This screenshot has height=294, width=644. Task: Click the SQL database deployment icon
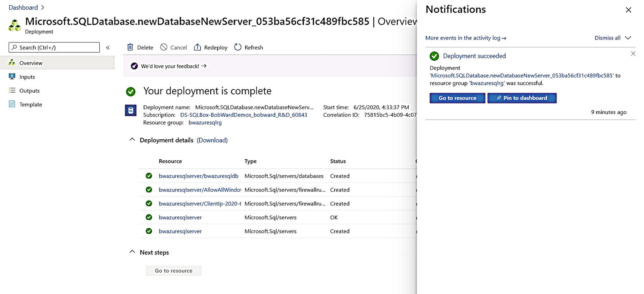[131, 110]
